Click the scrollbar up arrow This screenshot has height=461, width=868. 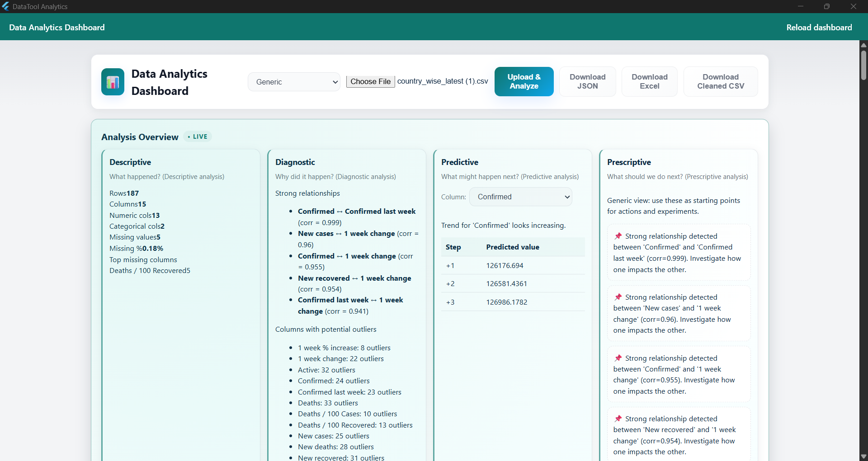pyautogui.click(x=863, y=45)
